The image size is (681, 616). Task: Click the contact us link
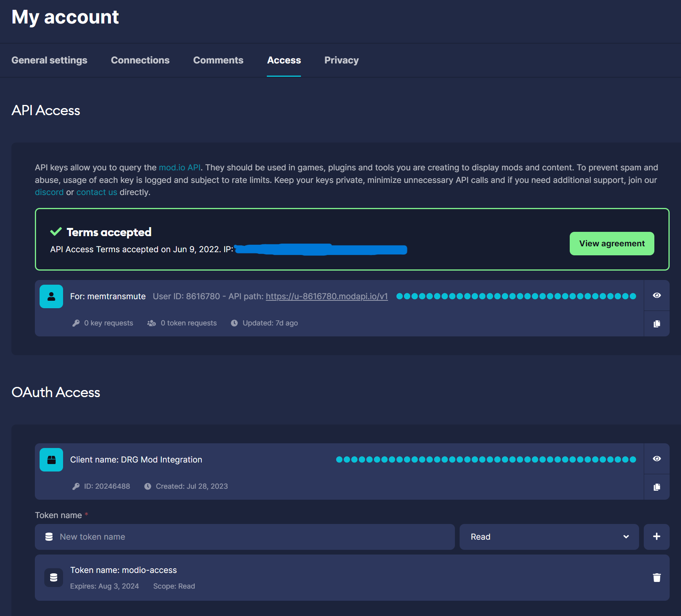96,192
